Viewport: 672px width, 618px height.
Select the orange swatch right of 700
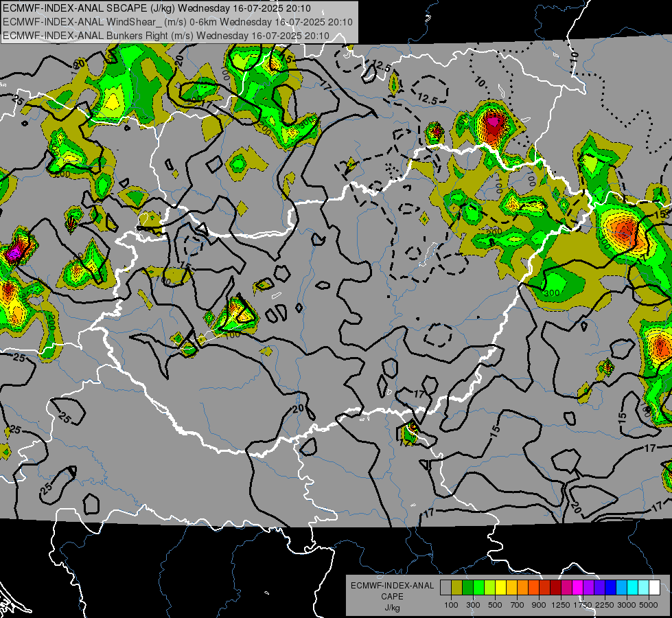pos(523,588)
